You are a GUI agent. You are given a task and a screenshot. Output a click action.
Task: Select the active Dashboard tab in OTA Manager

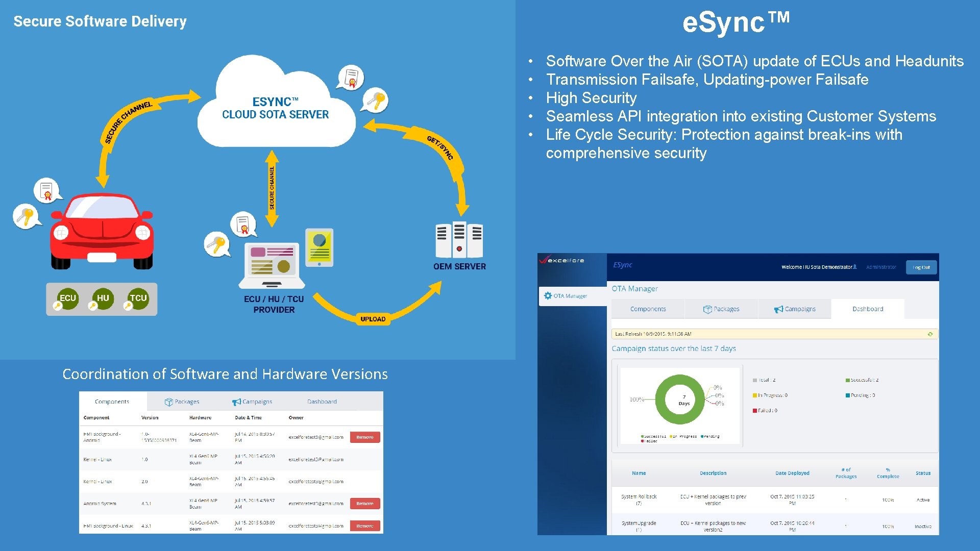pos(868,309)
